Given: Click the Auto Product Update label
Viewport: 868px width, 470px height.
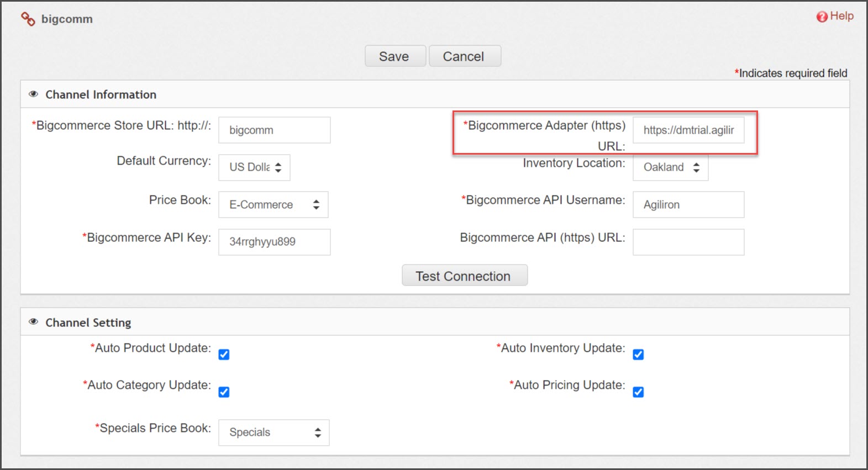Looking at the screenshot, I should tap(151, 348).
